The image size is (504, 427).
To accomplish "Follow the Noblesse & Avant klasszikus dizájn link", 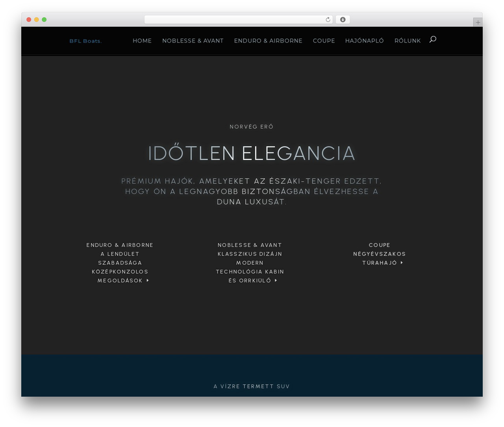I will pos(250,263).
